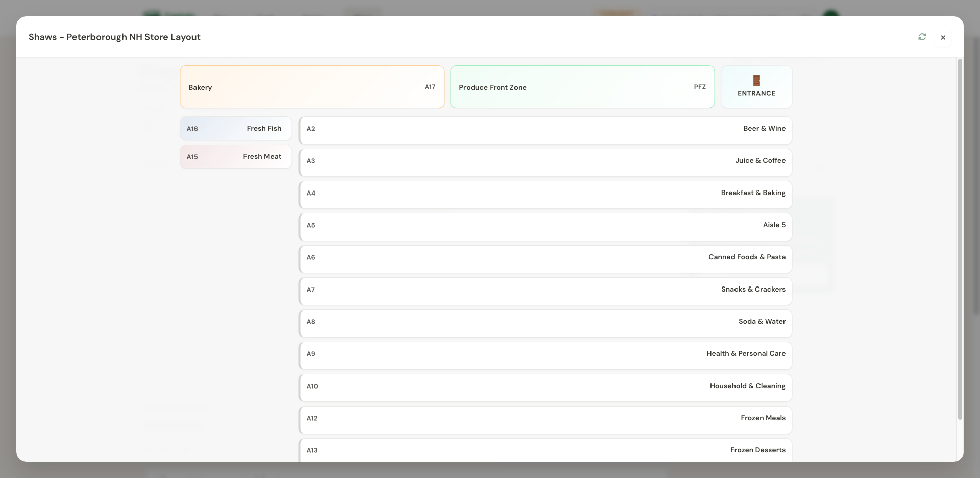Pick the Aisle 5 row
The width and height of the screenshot is (980, 478).
(x=545, y=227)
